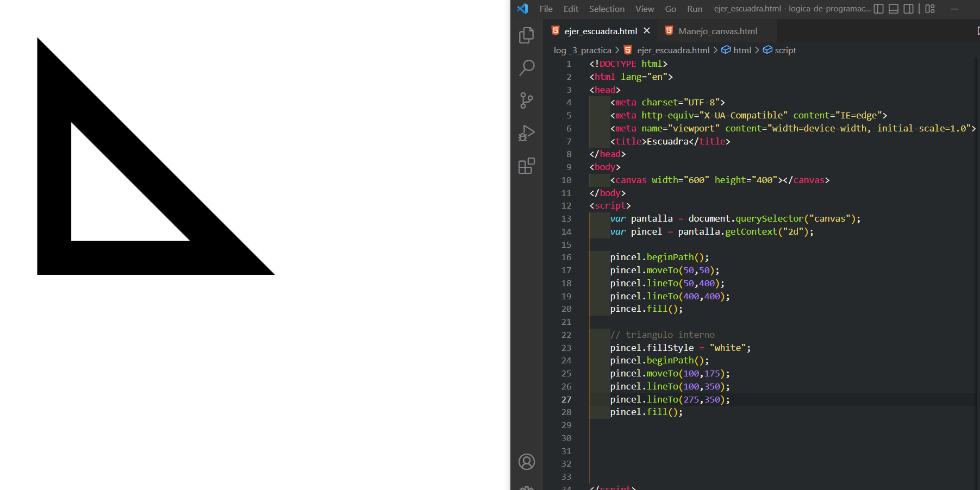Click line number 10 in gutter

coord(566,180)
